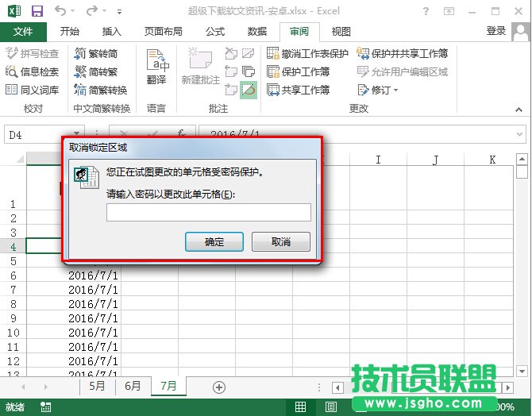
Task: Click 确定 in the unlock dialog
Action: coord(214,241)
